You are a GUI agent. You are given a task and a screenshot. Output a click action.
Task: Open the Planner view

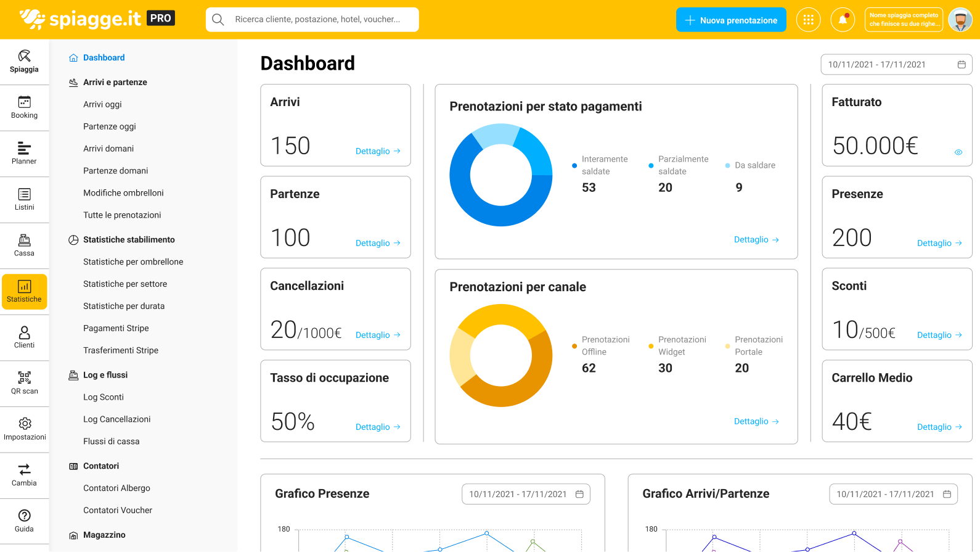pyautogui.click(x=24, y=154)
